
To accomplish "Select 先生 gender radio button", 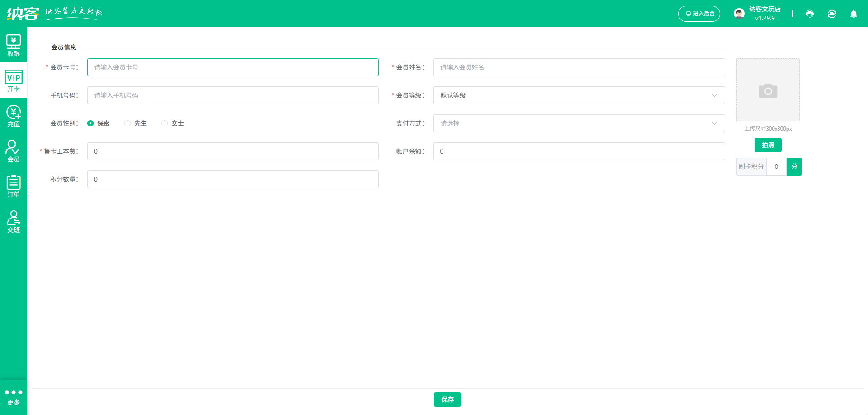I will [x=127, y=123].
